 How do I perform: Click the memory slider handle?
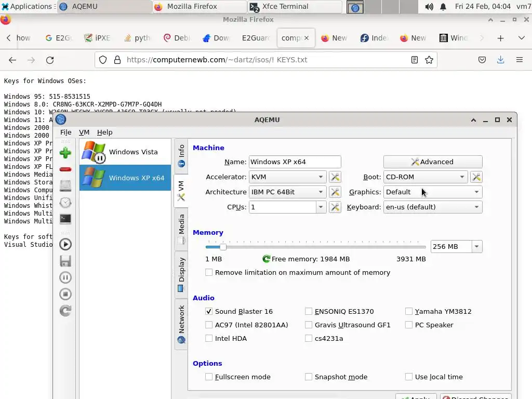(x=223, y=247)
